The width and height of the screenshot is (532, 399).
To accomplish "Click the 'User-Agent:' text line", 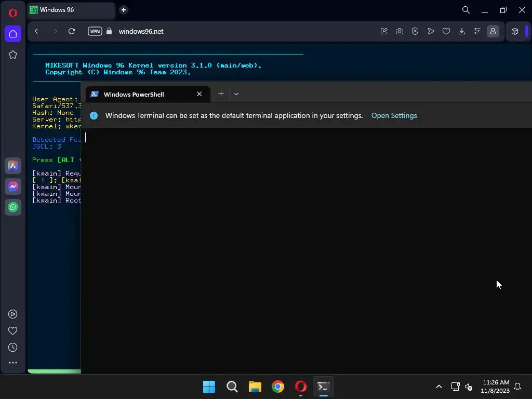I will pyautogui.click(x=55, y=99).
